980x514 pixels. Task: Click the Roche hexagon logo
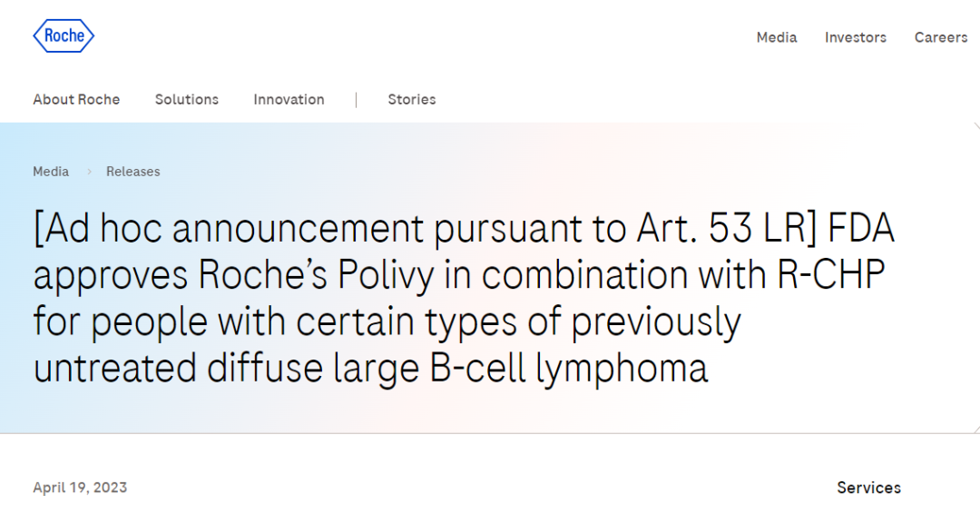point(64,36)
